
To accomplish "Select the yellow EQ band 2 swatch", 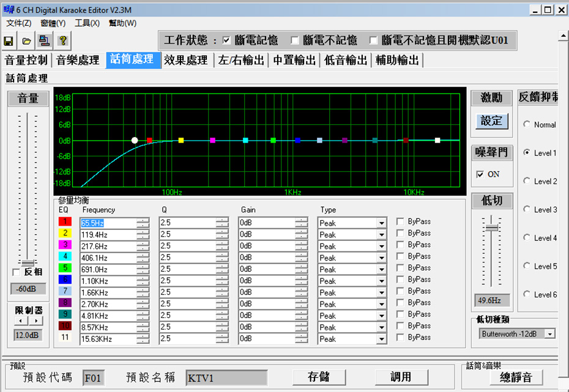I will coord(65,233).
